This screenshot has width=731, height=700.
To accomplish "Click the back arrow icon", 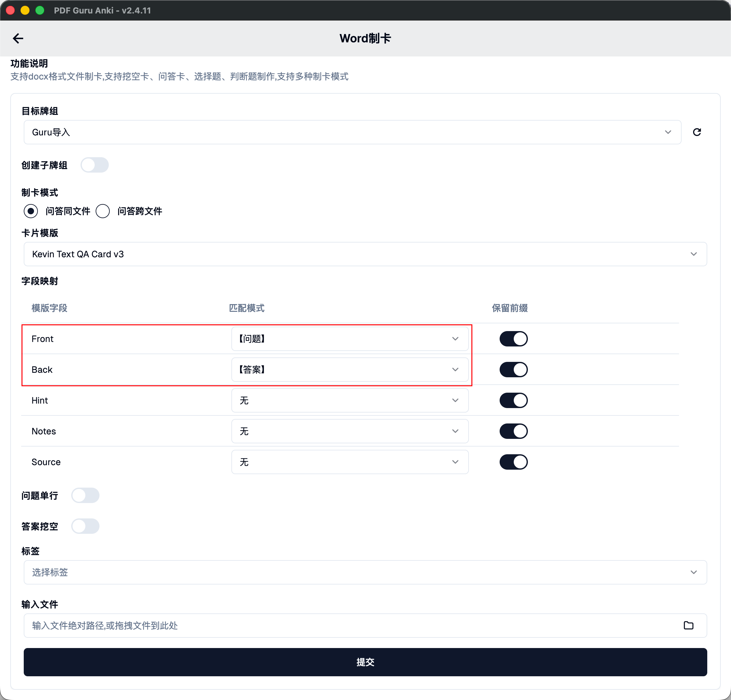I will pos(18,38).
